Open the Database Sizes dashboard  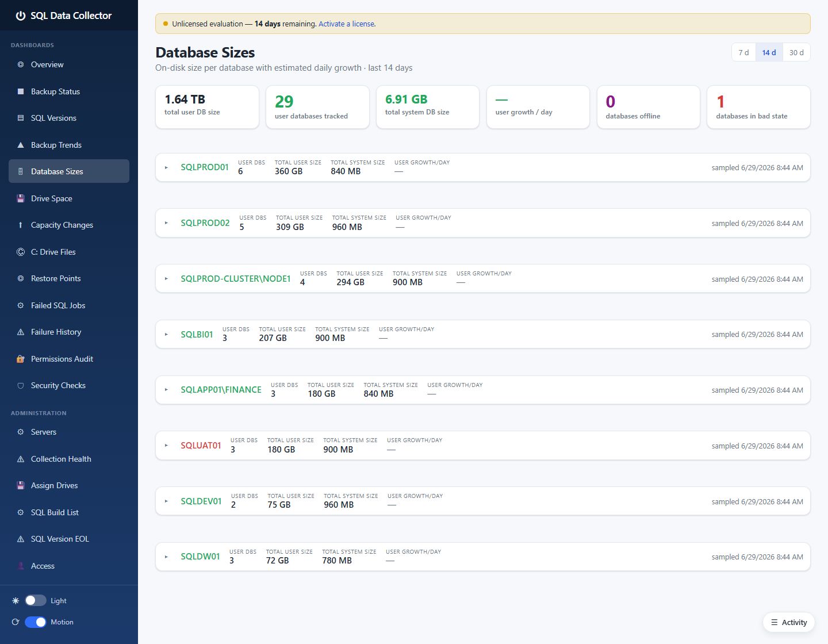coord(69,171)
